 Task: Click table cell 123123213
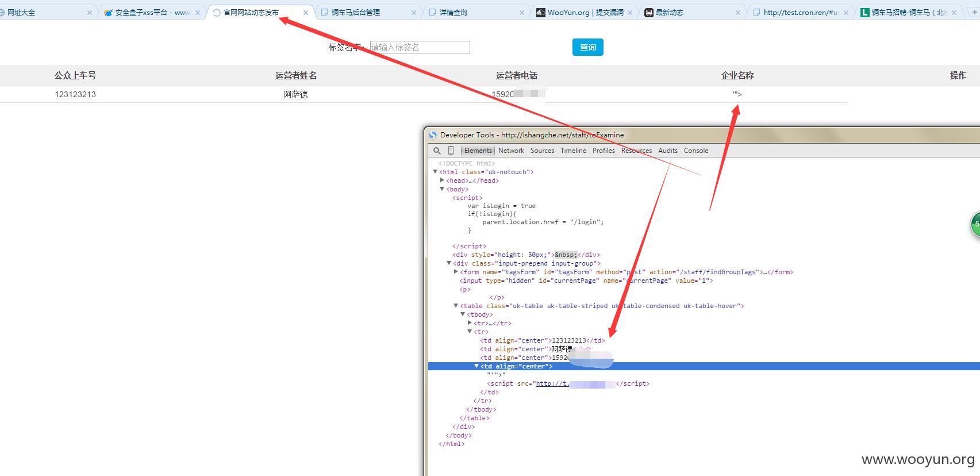pos(75,94)
